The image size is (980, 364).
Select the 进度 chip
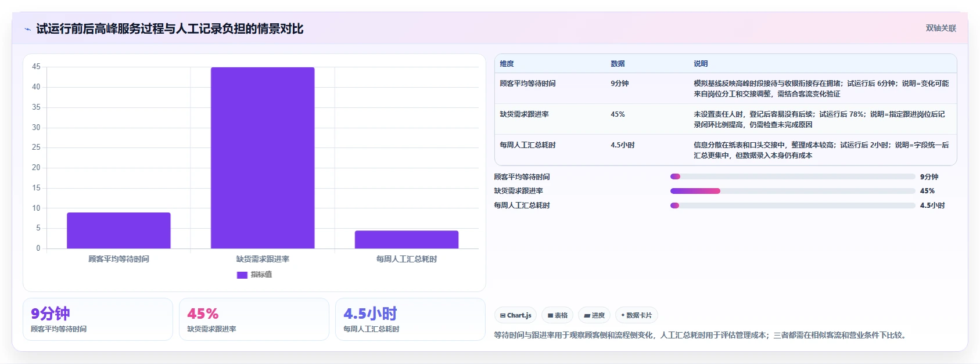(x=594, y=315)
